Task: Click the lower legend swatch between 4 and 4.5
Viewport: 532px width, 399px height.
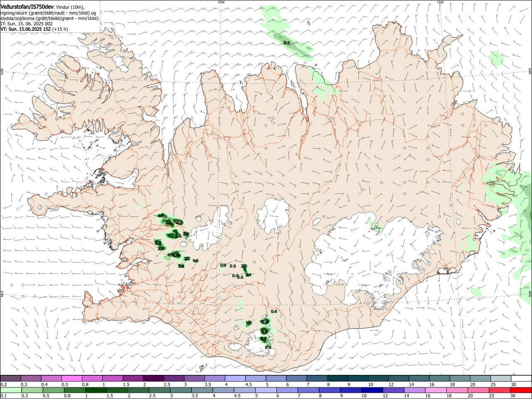Action: pos(223,390)
